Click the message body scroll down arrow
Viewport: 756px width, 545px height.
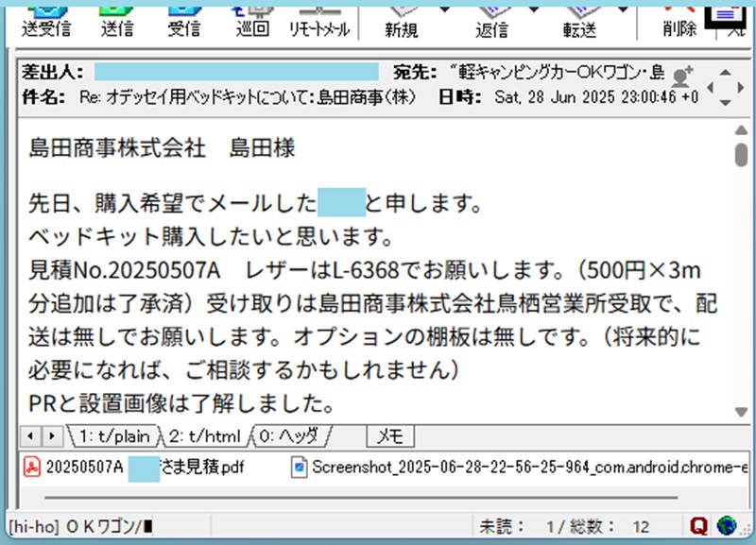(x=742, y=412)
